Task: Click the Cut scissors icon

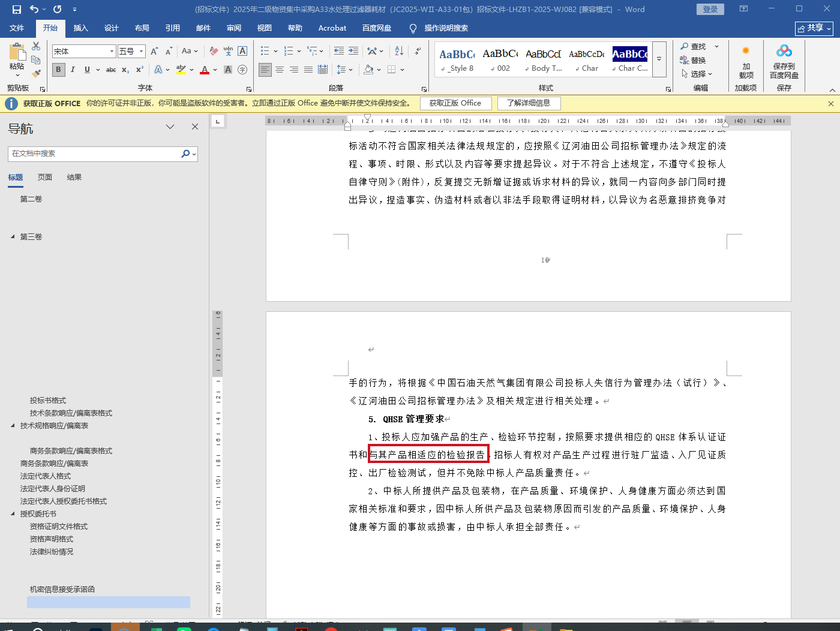Action: (36, 46)
